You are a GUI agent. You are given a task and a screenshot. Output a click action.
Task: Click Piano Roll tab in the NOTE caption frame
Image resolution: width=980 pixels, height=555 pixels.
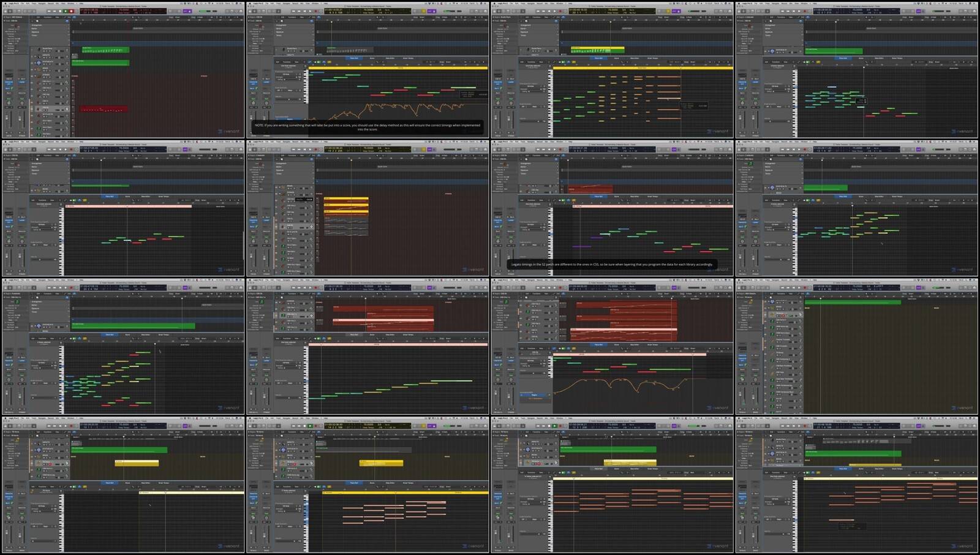click(353, 58)
